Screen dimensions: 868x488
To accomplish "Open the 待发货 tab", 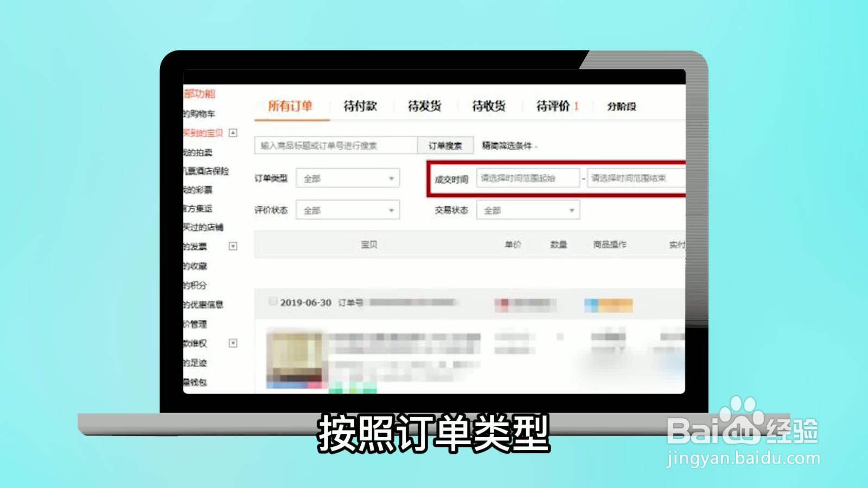I will (x=424, y=106).
